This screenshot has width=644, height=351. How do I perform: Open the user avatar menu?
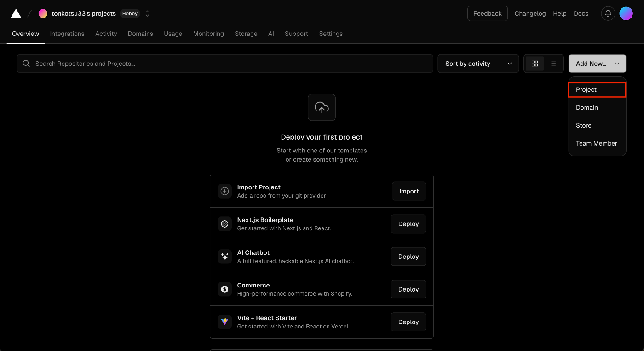pos(626,13)
